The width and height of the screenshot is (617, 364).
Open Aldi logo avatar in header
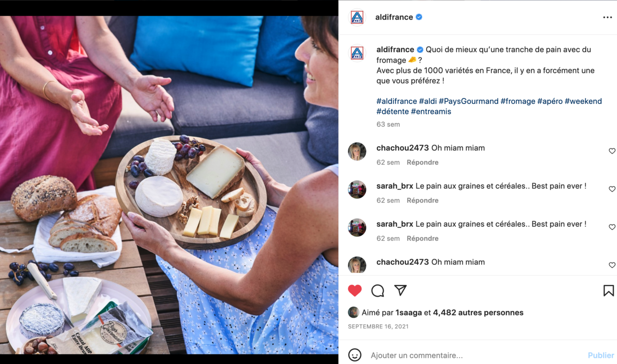coord(357,17)
